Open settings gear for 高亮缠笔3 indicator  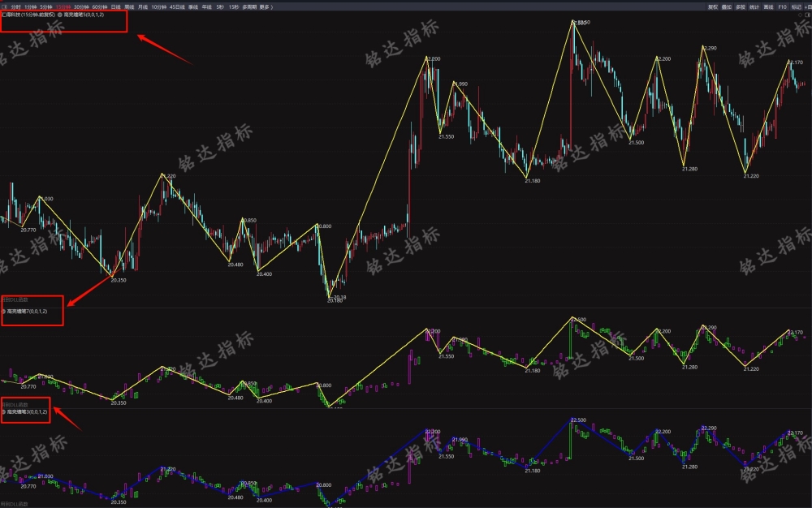pyautogui.click(x=3, y=411)
